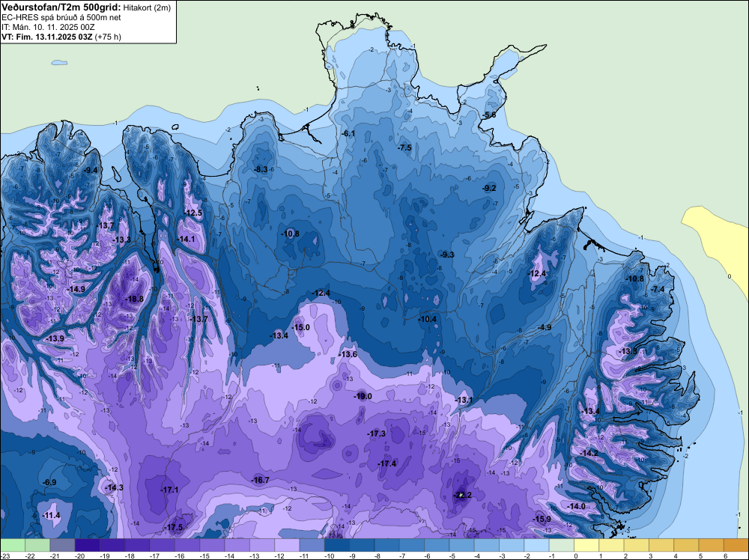
Task: Click the -15.0 temperature label
Action: 301,327
